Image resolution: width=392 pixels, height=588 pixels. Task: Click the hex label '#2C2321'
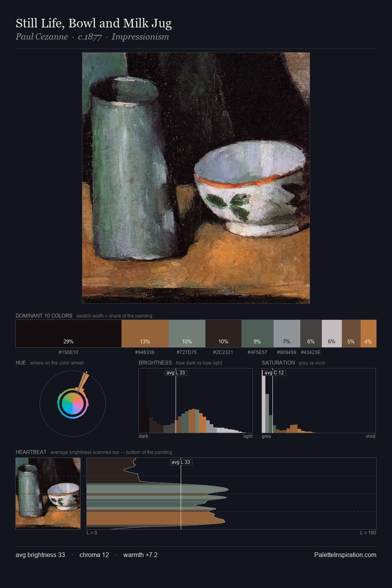tap(223, 352)
